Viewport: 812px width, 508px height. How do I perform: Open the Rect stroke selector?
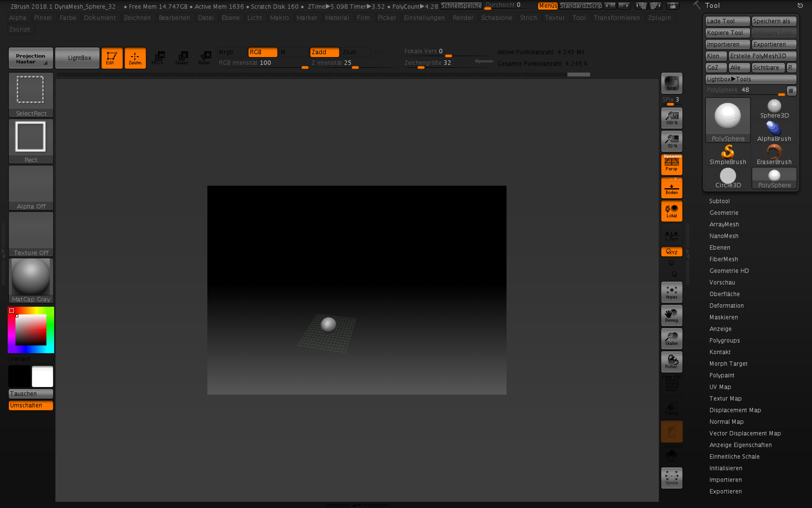click(x=30, y=141)
